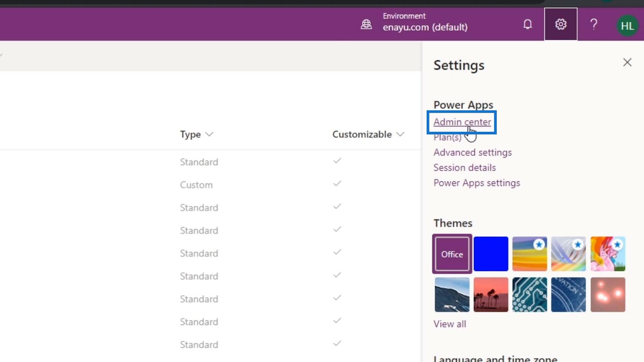644x362 pixels.
Task: Close the Settings panel
Action: click(x=627, y=62)
